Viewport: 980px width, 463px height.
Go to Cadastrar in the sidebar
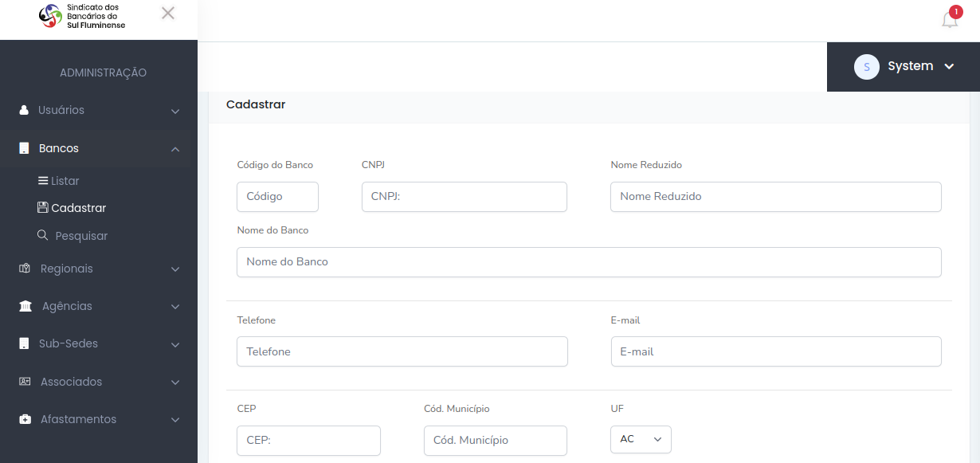point(72,208)
